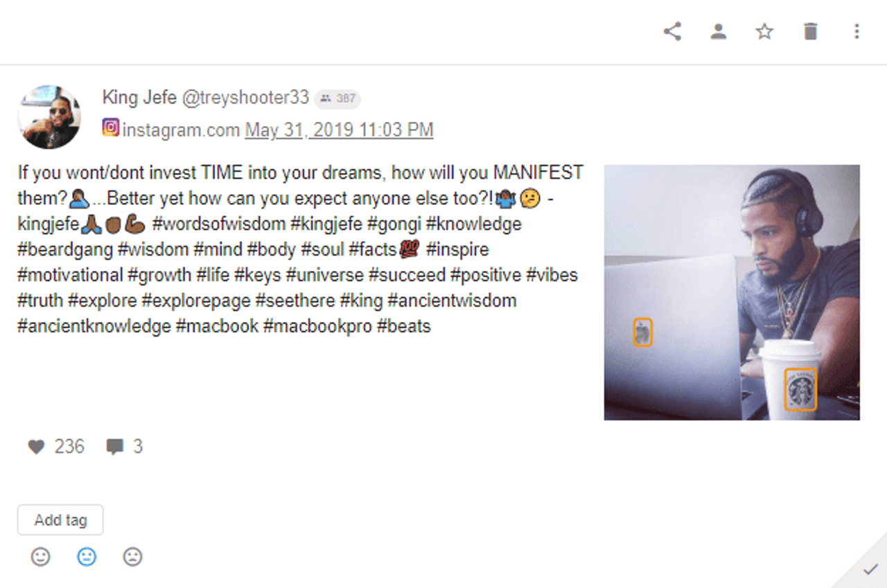Click the detected Starbucks logo box
887x588 pixels.
[800, 390]
